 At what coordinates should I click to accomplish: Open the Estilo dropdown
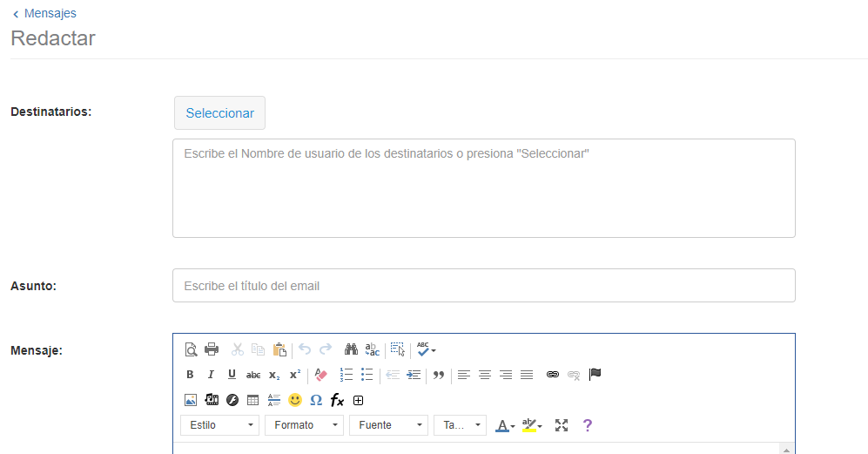pos(219,425)
